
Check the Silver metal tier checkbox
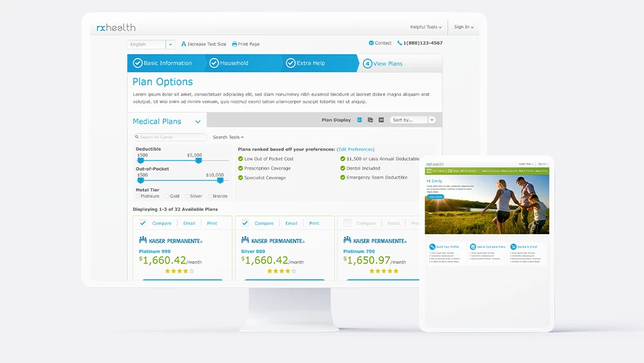[187, 196]
